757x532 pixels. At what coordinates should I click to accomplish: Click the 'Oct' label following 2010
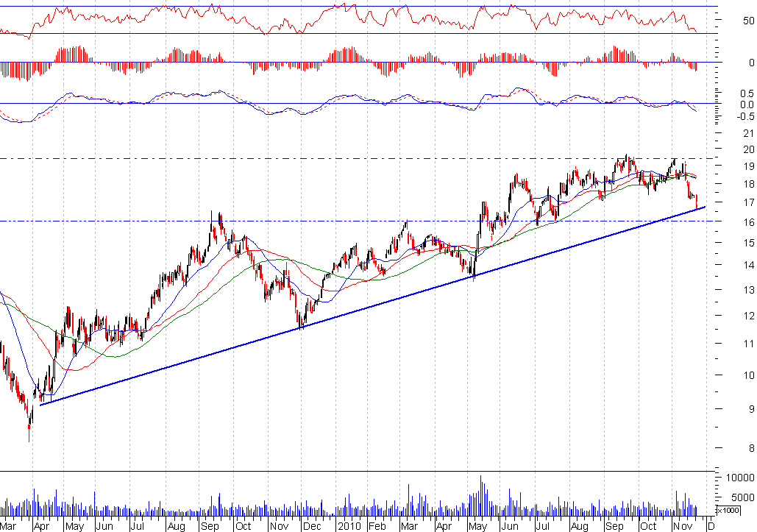pos(648,525)
